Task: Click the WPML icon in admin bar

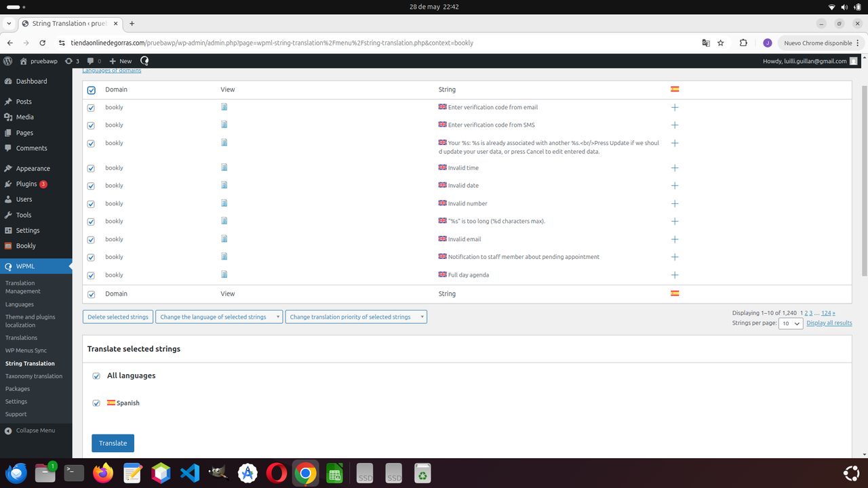Action: coord(144,61)
